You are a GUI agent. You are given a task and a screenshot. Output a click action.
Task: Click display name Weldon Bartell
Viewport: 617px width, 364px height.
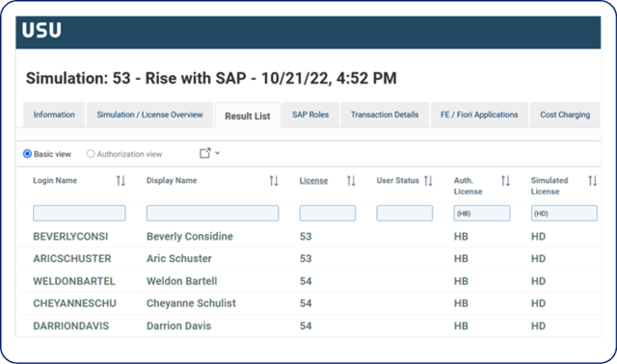tap(182, 281)
